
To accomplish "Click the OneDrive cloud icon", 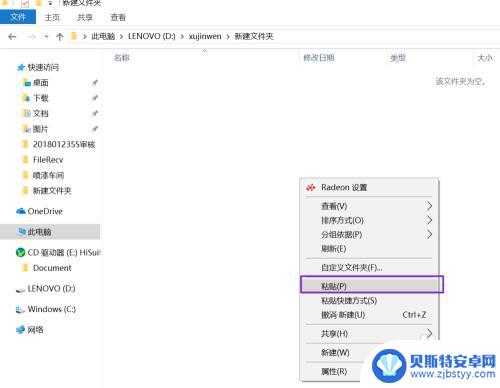I will tap(21, 211).
